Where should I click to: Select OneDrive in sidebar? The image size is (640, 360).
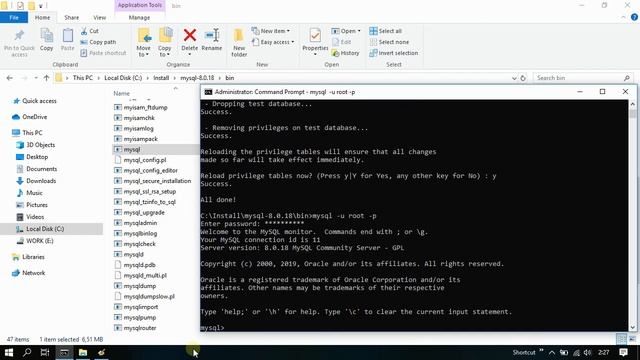(x=35, y=117)
